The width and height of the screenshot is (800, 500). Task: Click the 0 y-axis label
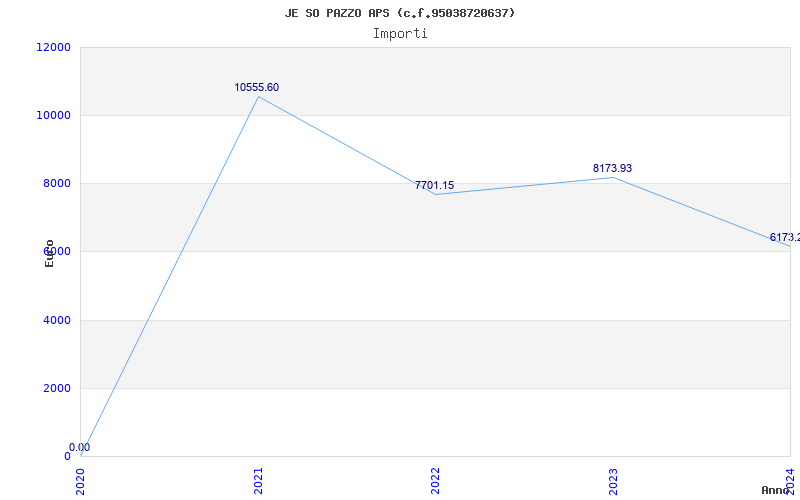67,457
